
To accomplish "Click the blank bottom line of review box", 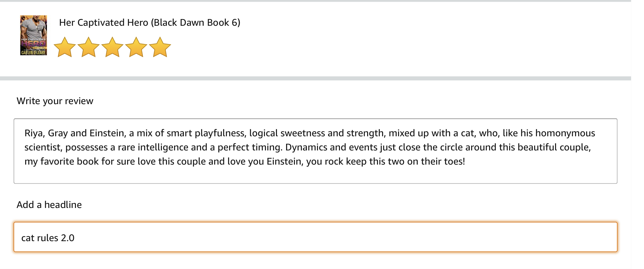I will point(315,175).
